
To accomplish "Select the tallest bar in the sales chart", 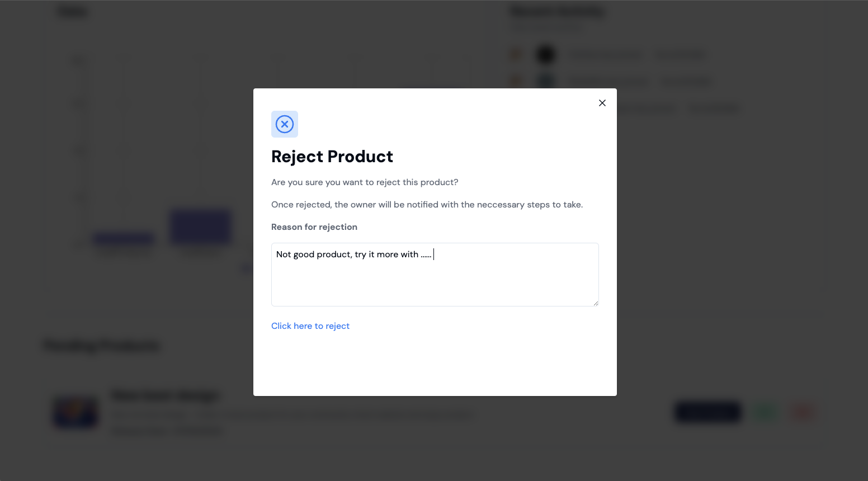I will (x=200, y=227).
